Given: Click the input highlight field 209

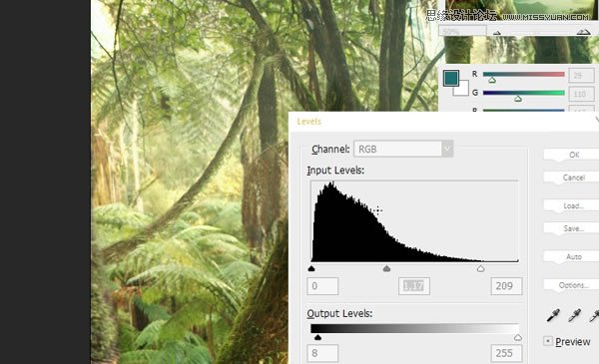Looking at the screenshot, I should pos(506,286).
